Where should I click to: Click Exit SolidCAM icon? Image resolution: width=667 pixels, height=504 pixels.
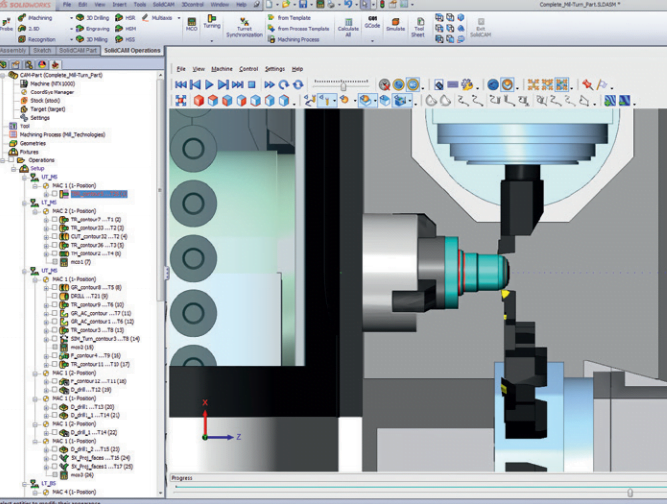(481, 22)
